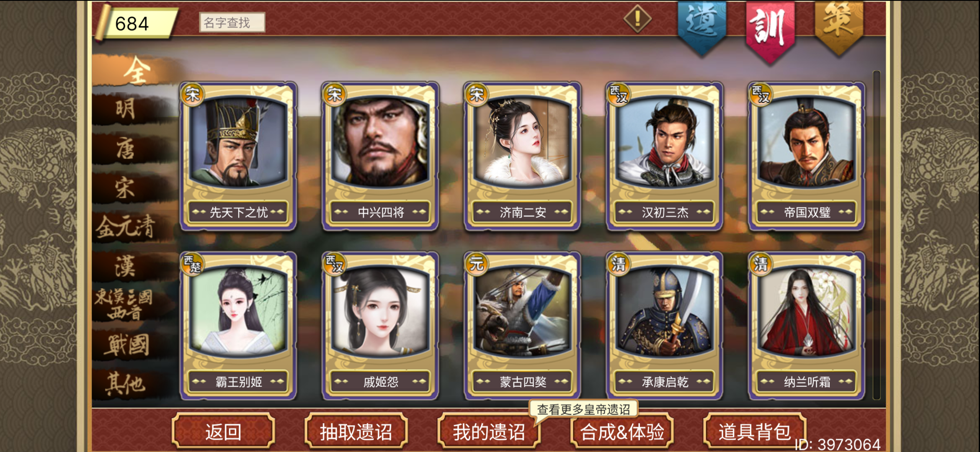Screen dimensions: 980x452
Task: Click the 名字查找 search field
Action: click(232, 22)
